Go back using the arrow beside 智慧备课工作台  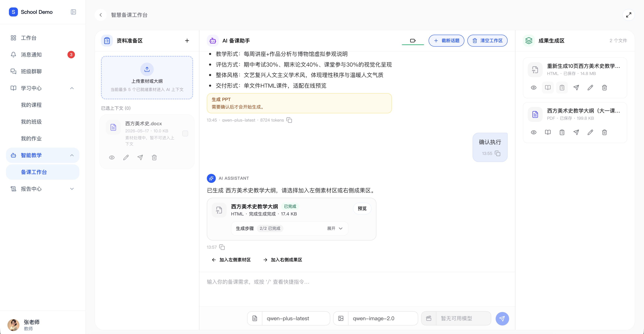pyautogui.click(x=101, y=15)
